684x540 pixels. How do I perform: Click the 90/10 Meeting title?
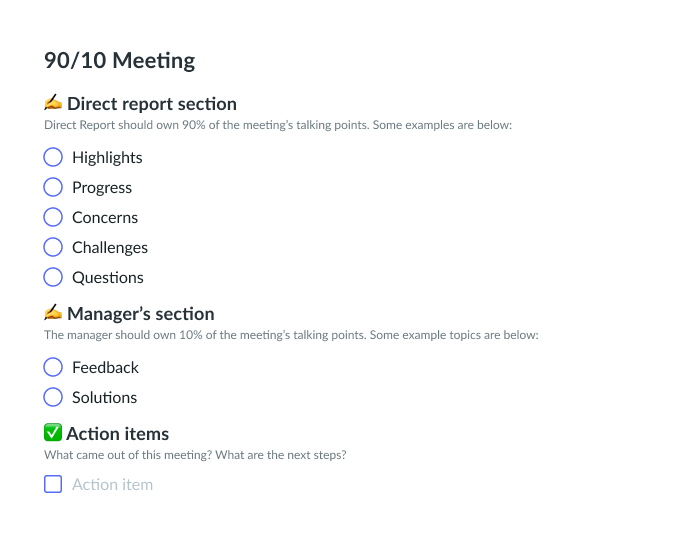tap(119, 60)
